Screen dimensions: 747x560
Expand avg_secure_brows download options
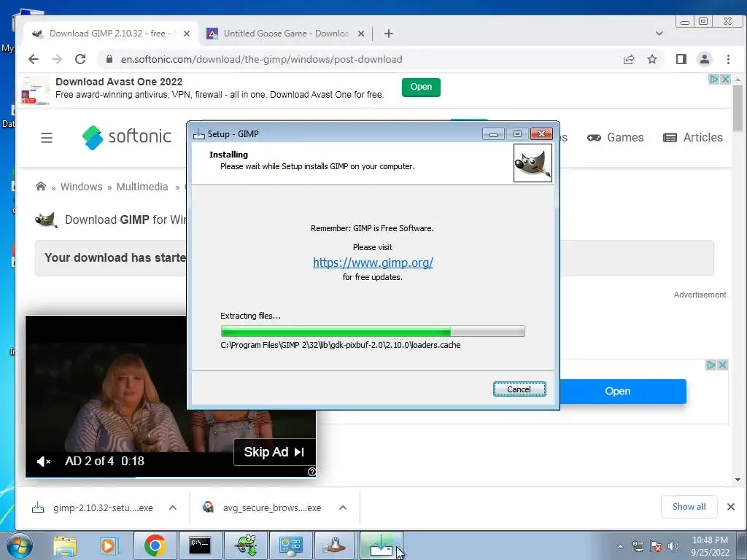click(x=343, y=507)
